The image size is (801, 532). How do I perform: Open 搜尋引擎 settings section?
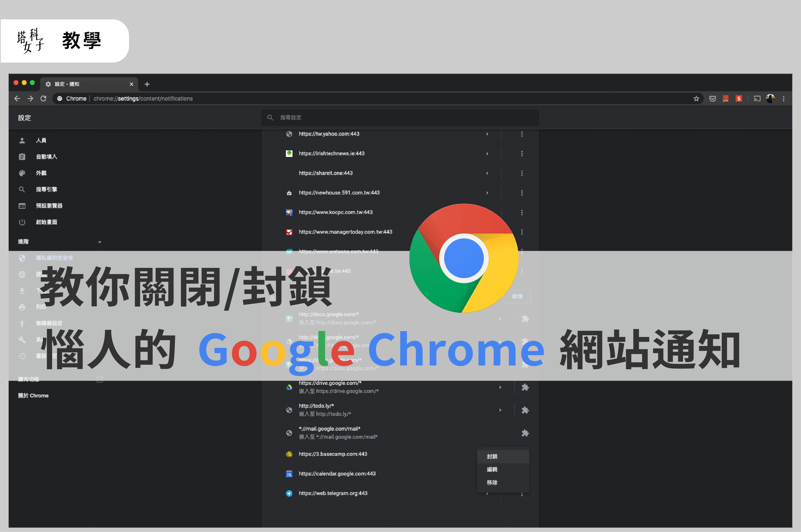pyautogui.click(x=46, y=189)
